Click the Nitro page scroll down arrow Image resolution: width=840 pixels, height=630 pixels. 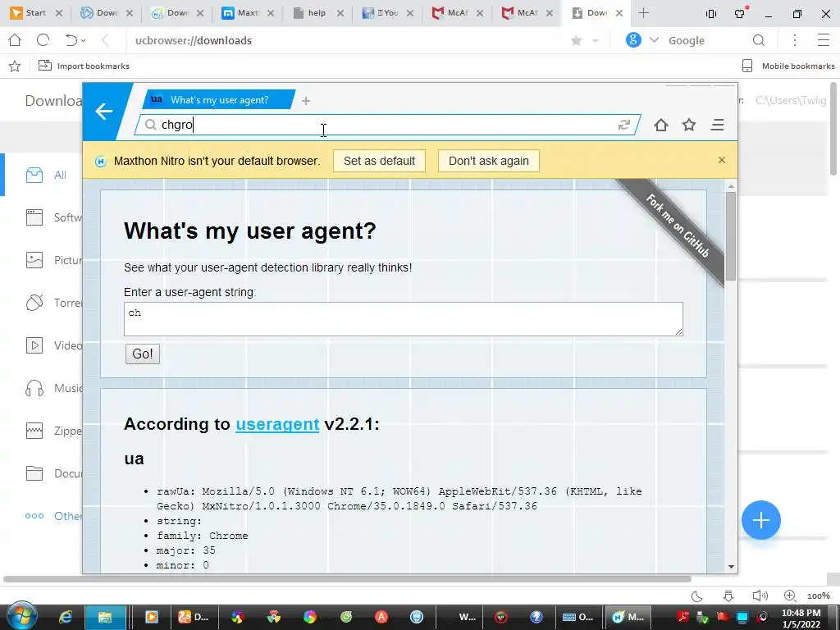[731, 567]
